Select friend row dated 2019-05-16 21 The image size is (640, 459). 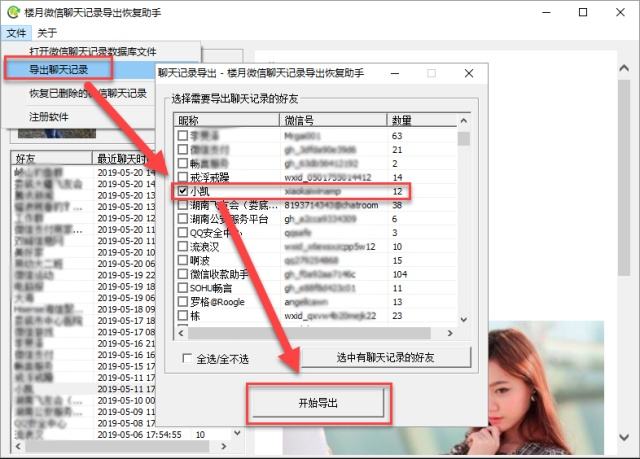(x=84, y=344)
